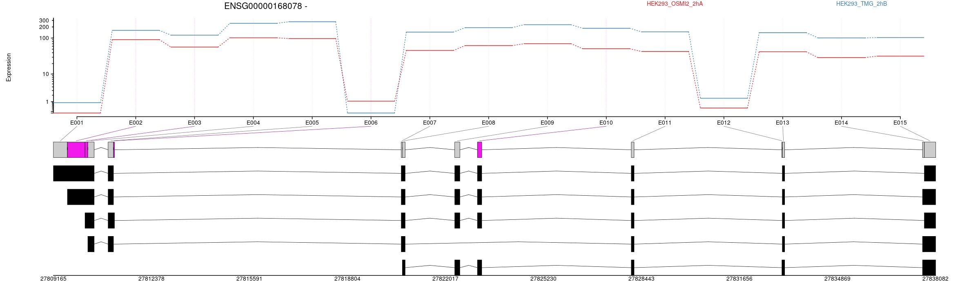The image size is (980, 286).
Task: Click exon label E013
Action: 782,123
